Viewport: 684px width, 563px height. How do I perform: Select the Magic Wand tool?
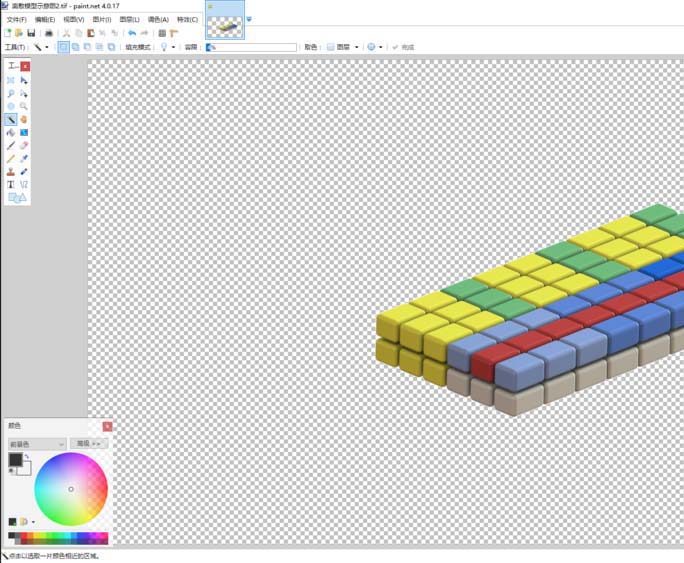coord(11,119)
